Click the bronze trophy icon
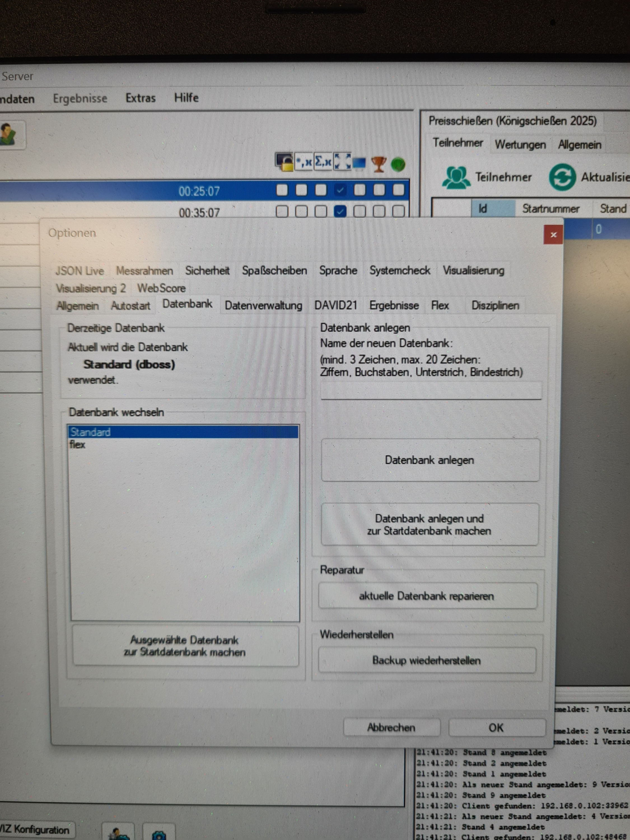630x840 pixels. 378,164
